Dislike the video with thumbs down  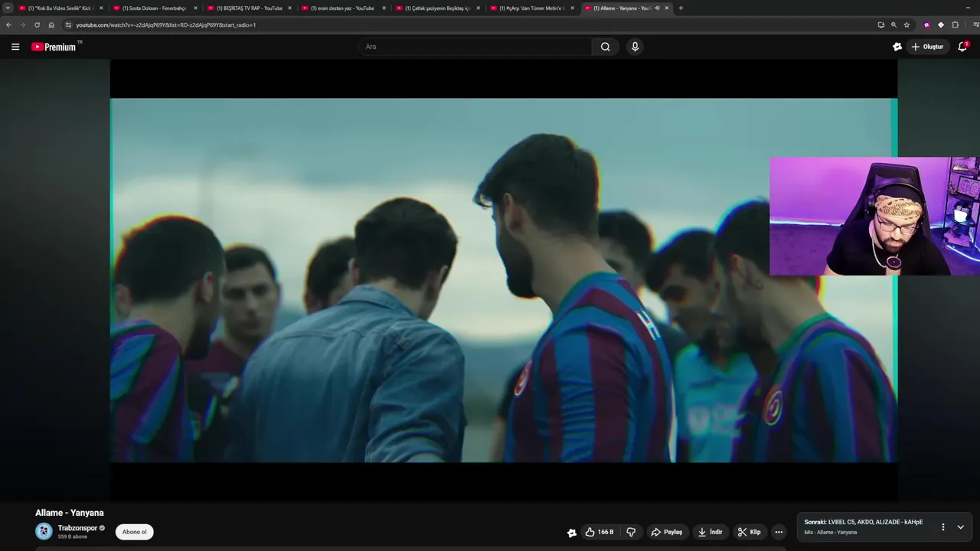(x=632, y=532)
